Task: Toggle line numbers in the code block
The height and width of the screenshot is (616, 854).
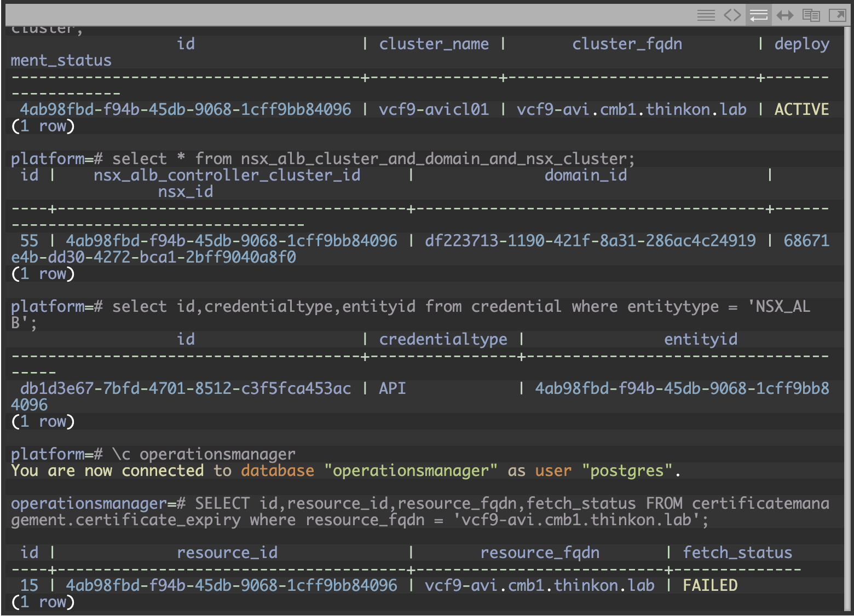Action: coord(706,15)
